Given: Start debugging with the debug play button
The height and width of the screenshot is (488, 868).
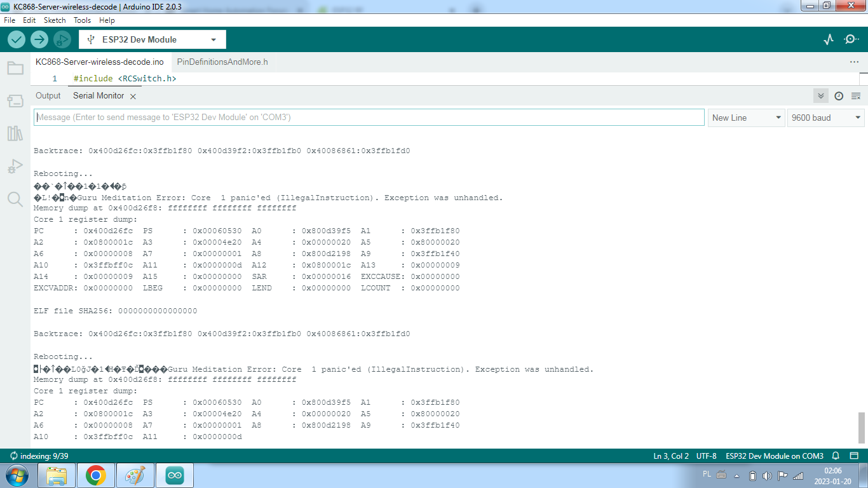Looking at the screenshot, I should (62, 39).
